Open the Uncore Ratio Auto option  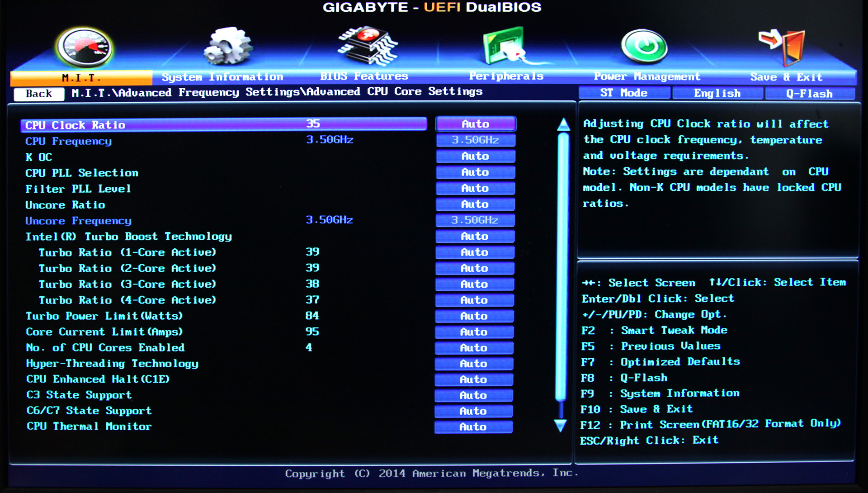pyautogui.click(x=475, y=204)
